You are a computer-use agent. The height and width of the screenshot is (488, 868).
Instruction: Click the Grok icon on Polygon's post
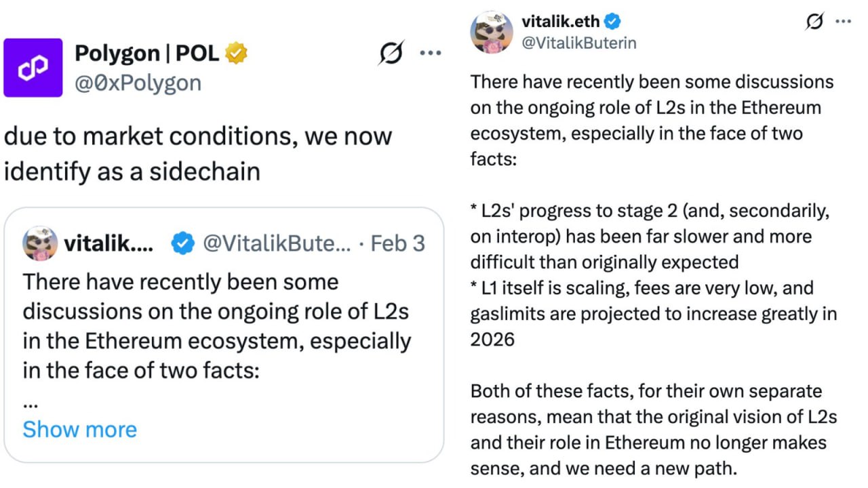click(391, 53)
